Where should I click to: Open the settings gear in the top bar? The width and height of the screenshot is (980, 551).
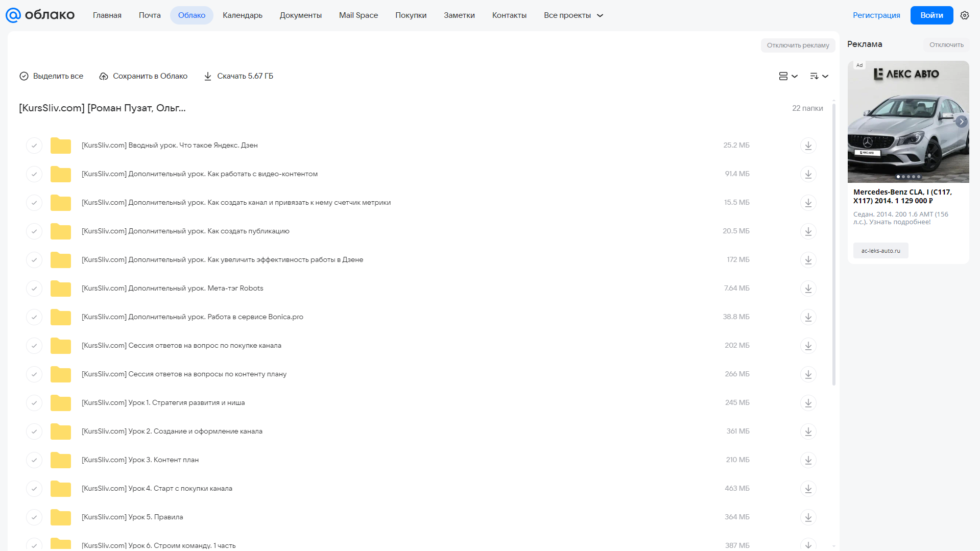click(964, 15)
